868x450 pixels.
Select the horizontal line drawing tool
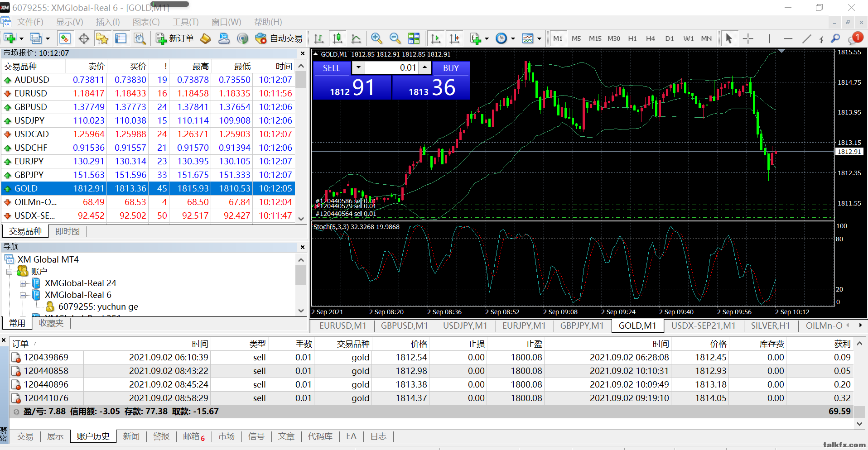point(788,38)
